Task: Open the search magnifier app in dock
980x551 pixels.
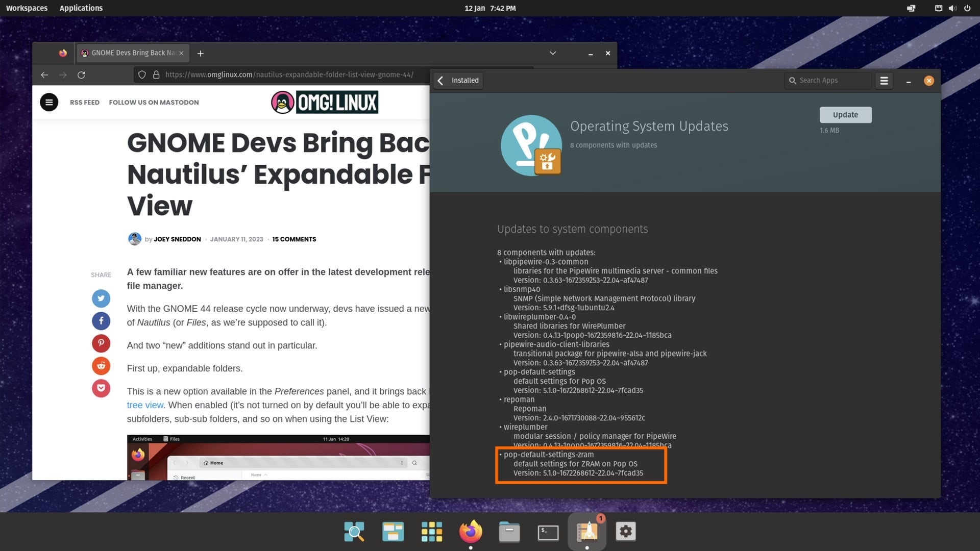Action: (x=354, y=532)
